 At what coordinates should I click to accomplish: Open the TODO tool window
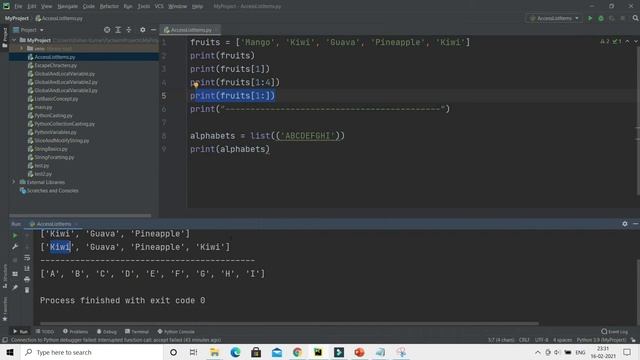coord(45,331)
